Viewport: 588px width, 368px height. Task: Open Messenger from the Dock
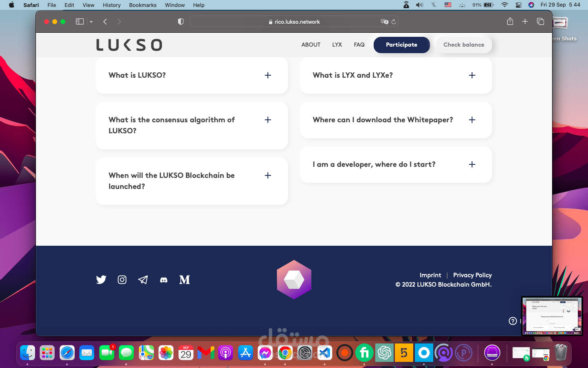pyautogui.click(x=265, y=352)
